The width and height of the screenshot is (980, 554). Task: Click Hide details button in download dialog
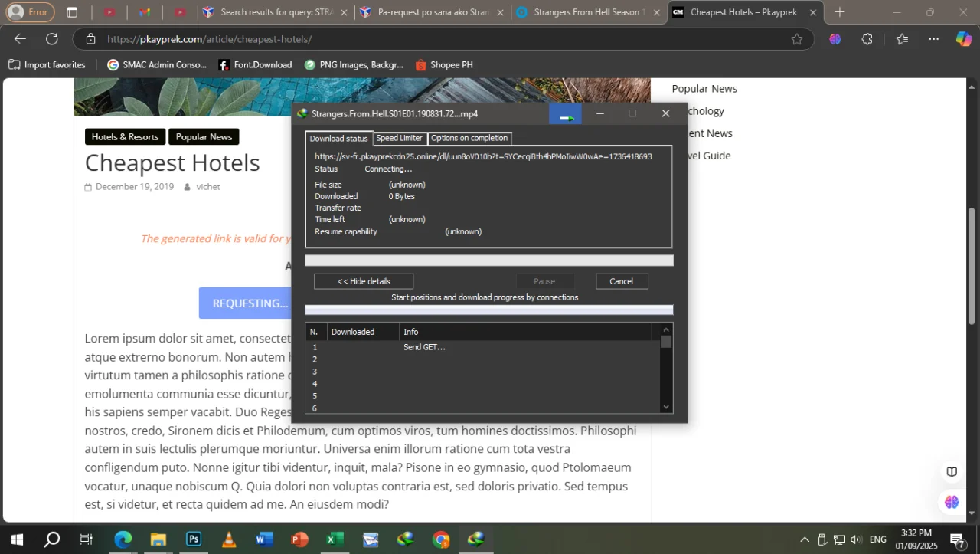pos(364,281)
